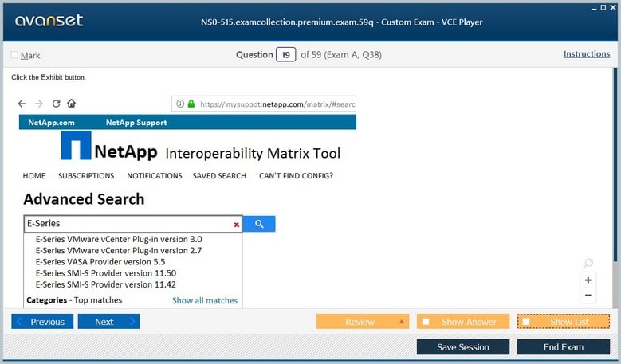Open CAN'T FIND CONFIG? menu item
This screenshot has height=364, width=621.
[297, 176]
